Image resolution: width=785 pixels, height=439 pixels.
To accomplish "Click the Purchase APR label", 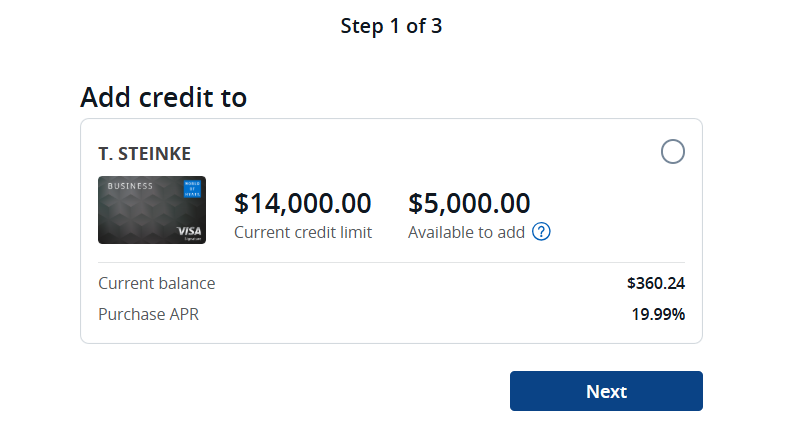I will tap(148, 314).
